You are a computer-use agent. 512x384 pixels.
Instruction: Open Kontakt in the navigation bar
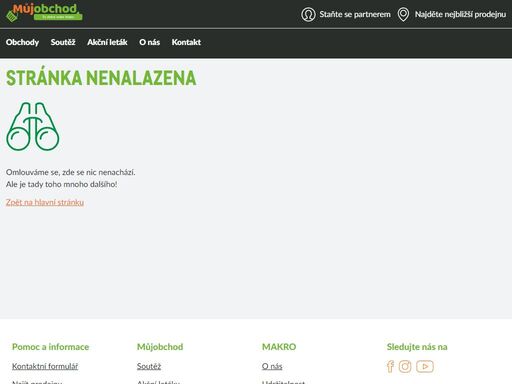[x=186, y=42]
